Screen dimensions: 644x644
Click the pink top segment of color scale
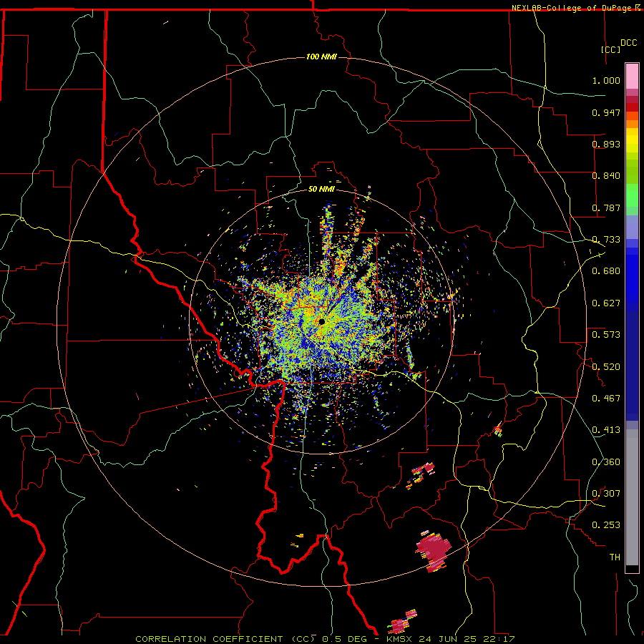(x=632, y=76)
